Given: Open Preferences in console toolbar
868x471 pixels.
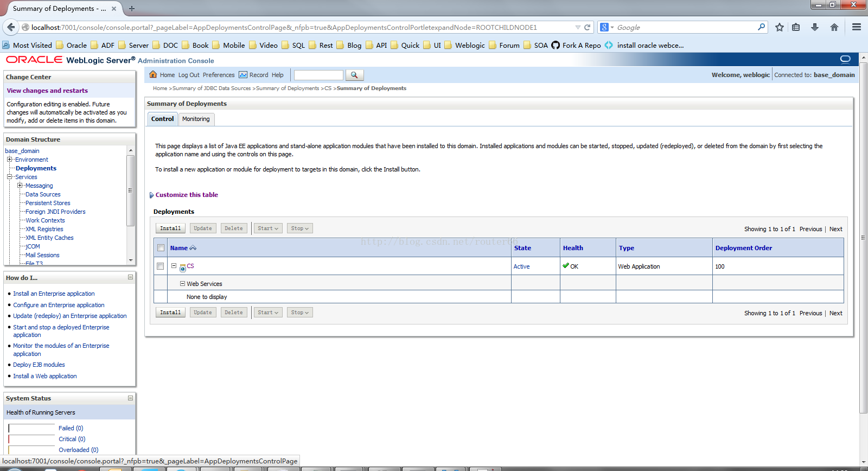Looking at the screenshot, I should pos(219,75).
